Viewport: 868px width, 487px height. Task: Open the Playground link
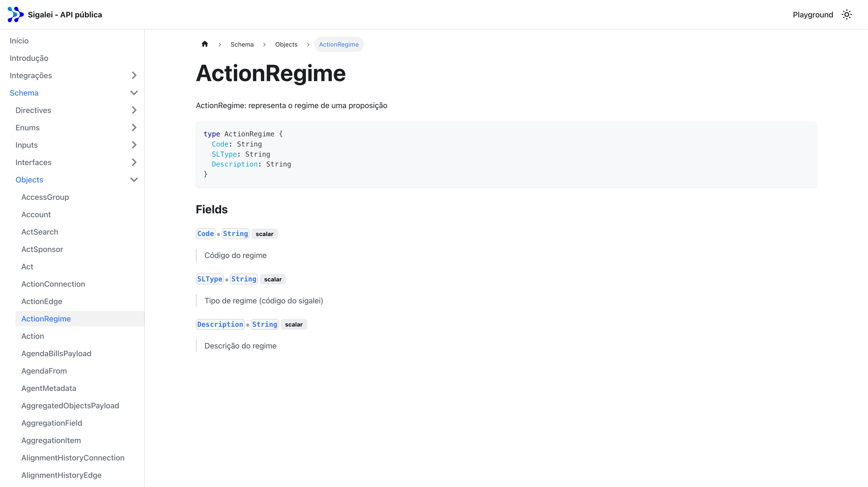(812, 14)
